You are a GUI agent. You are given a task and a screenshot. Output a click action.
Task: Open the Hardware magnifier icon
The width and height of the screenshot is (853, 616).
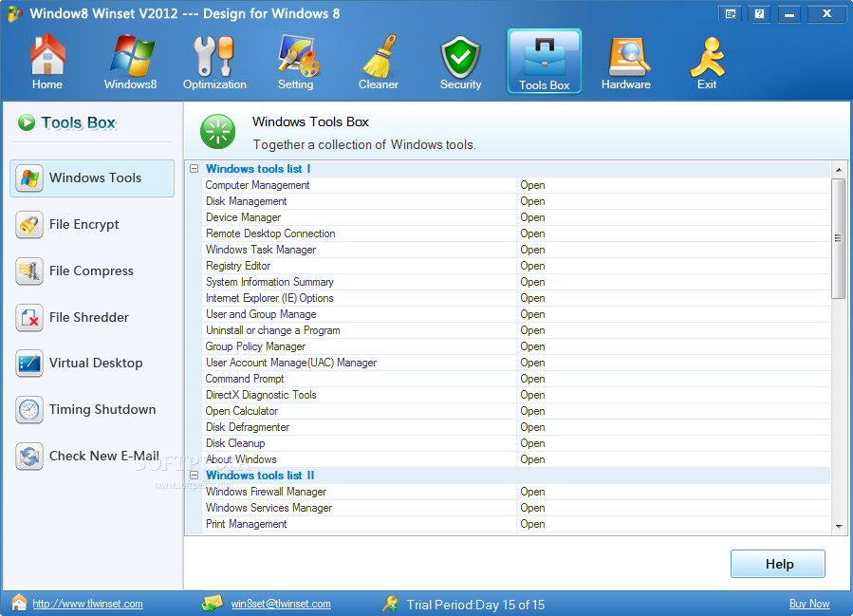pyautogui.click(x=628, y=57)
